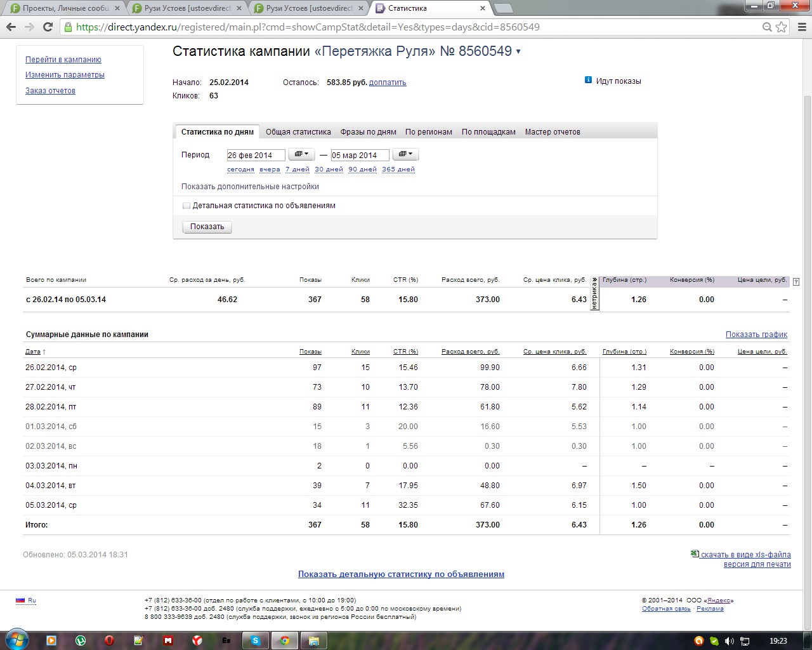This screenshot has width=812, height=650.
Task: Toggle Детальная статистика по объявлениям checkbox
Action: (x=187, y=206)
